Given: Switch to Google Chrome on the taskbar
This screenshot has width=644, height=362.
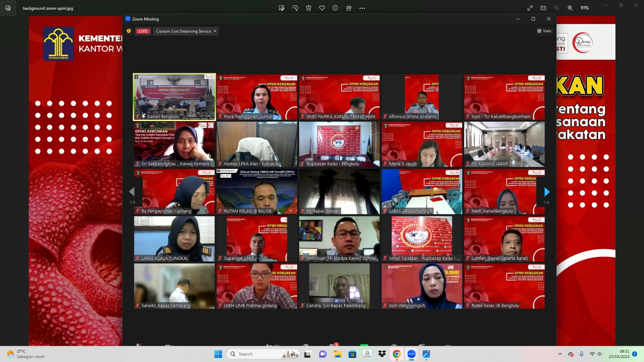Looking at the screenshot, I should click(x=396, y=354).
